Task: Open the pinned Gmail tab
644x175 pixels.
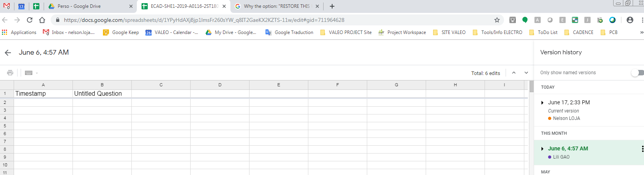Action: tap(7, 6)
